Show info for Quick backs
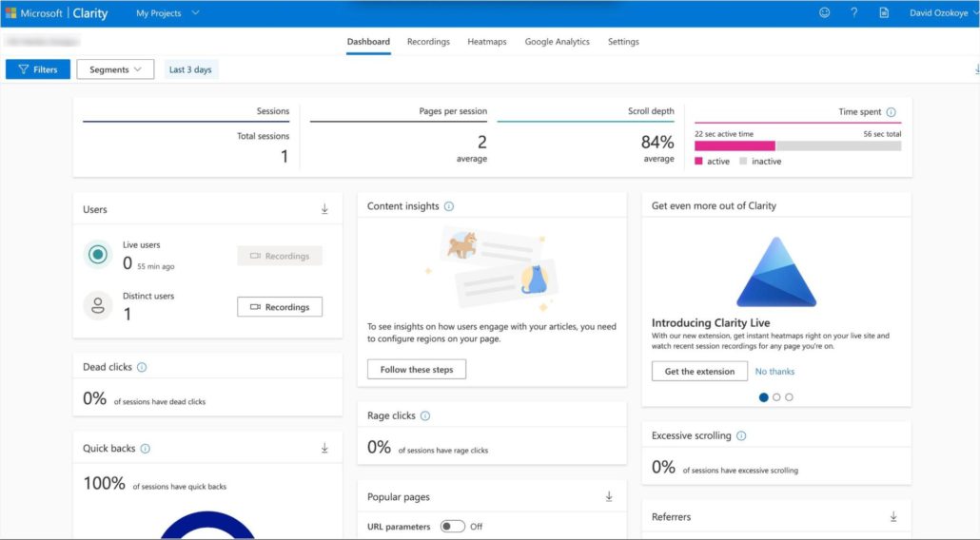The image size is (980, 540). click(145, 449)
